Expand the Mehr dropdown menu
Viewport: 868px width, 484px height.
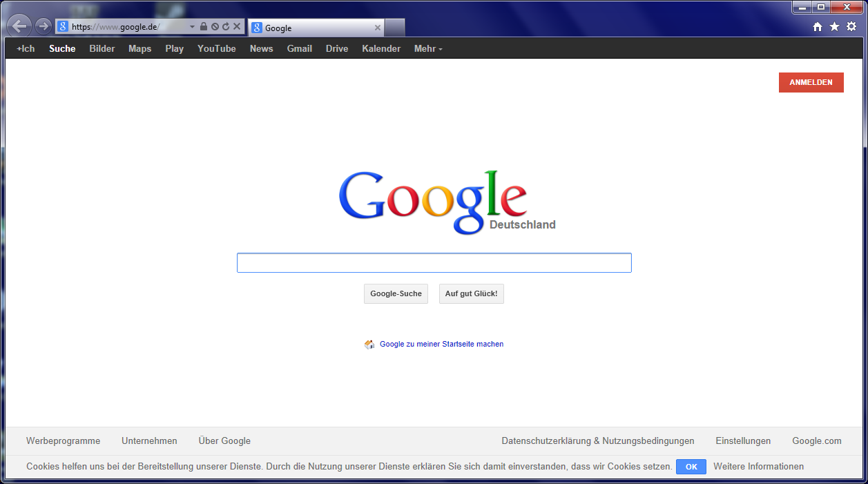[x=428, y=48]
